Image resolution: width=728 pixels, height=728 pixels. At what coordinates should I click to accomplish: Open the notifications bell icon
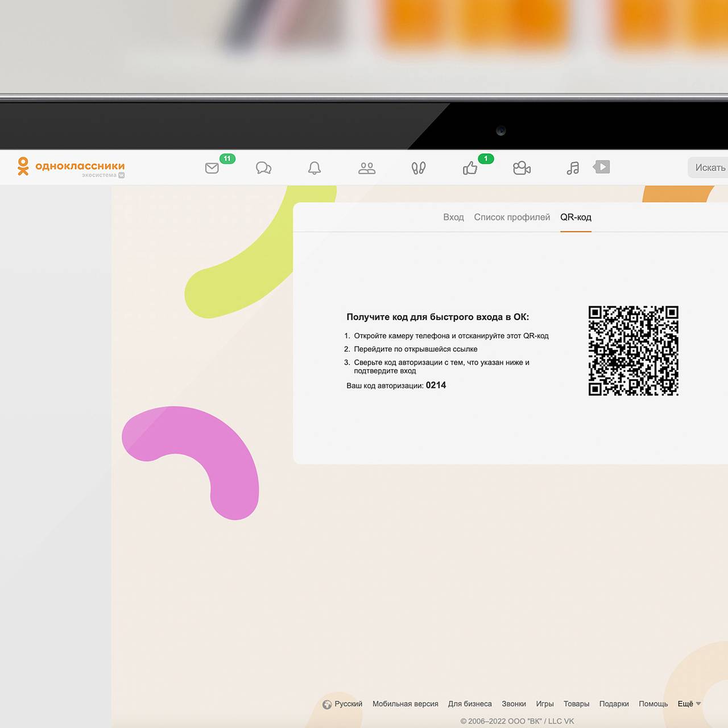[x=315, y=168]
